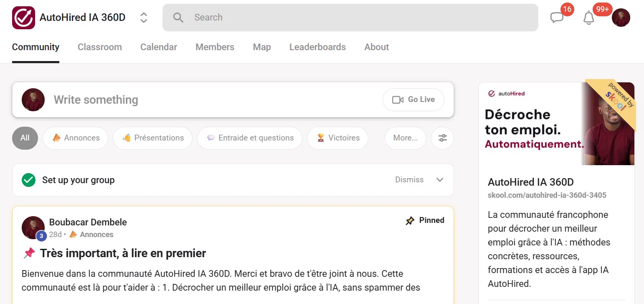Screen dimensions: 644x304
Task: Click the 28d post timestamp
Action: coord(56,235)
